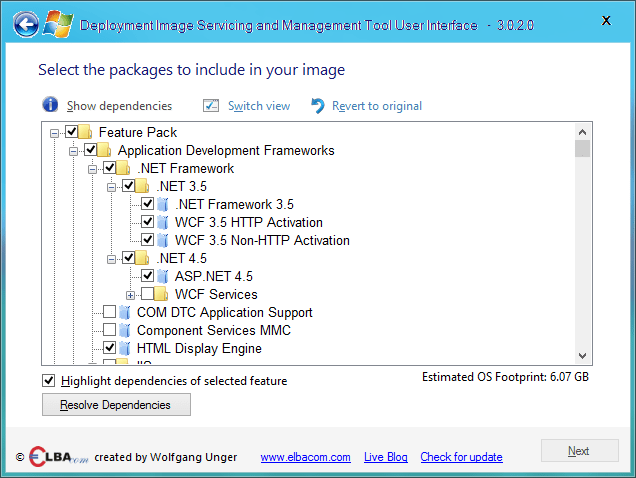Screen dimensions: 636x478
Task: Click the WCF Services folder icon
Action: pyautogui.click(x=163, y=294)
